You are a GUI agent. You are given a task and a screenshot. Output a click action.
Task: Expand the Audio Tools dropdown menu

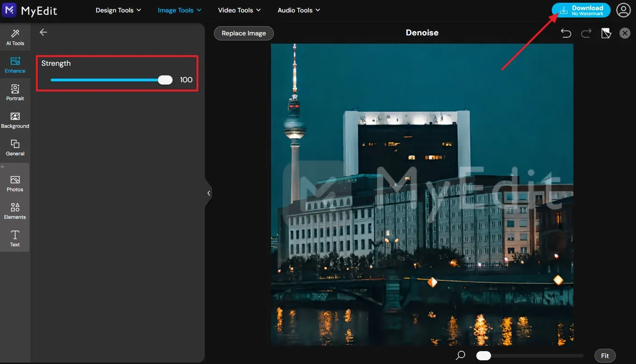pyautogui.click(x=299, y=10)
